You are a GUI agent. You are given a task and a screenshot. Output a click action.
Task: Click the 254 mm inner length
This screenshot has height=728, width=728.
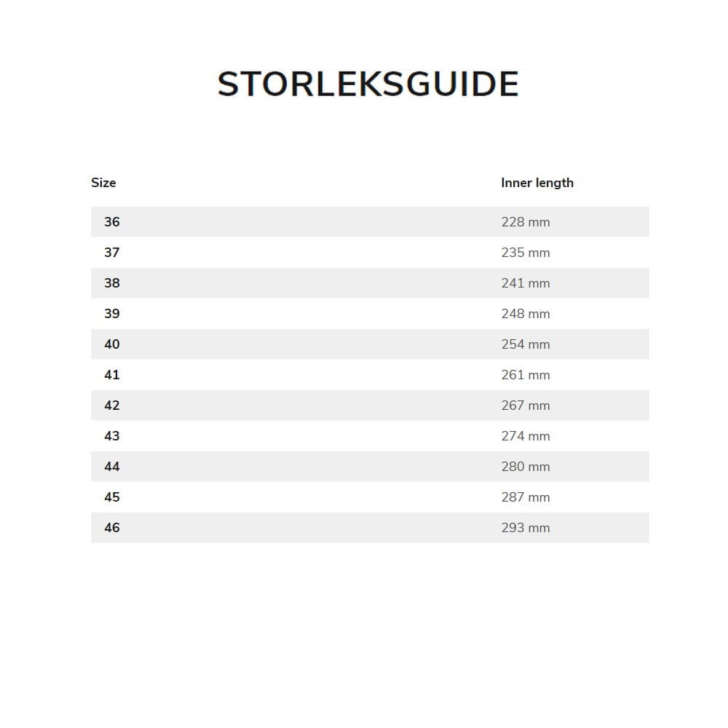click(525, 344)
